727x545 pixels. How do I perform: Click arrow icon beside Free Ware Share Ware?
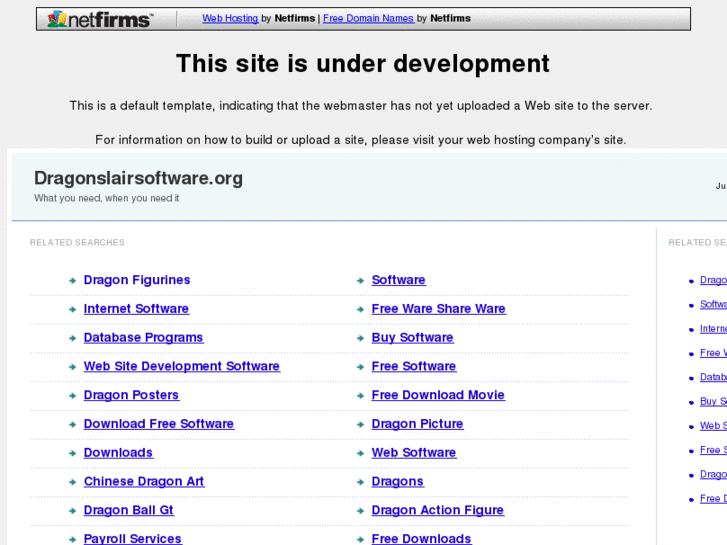(x=360, y=309)
